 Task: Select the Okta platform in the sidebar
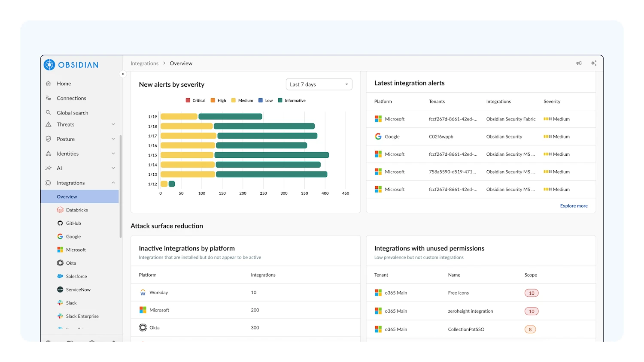(71, 263)
